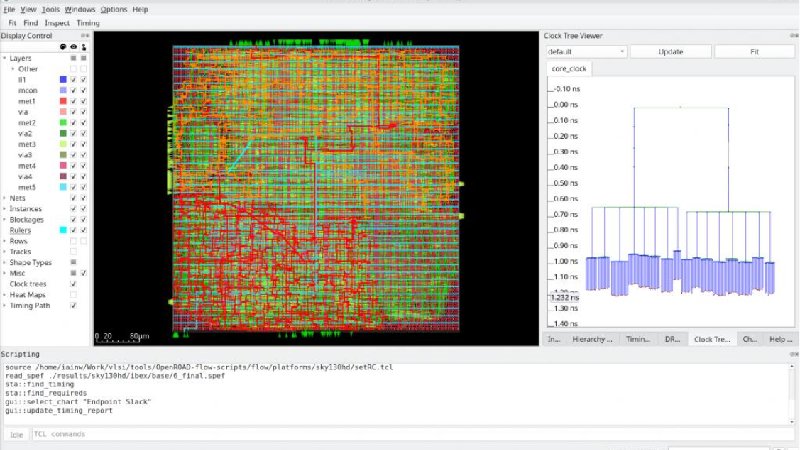Expand the Rows tree item

5,241
